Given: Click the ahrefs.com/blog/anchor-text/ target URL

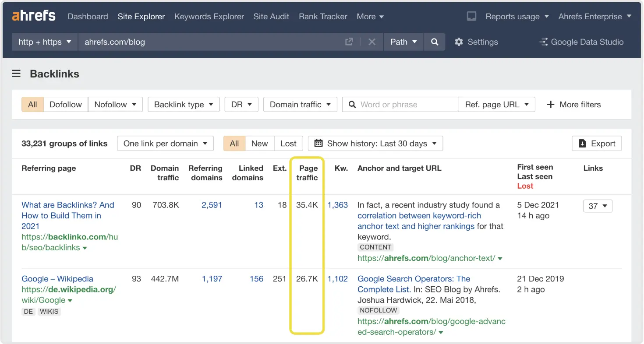Looking at the screenshot, I should (x=426, y=258).
